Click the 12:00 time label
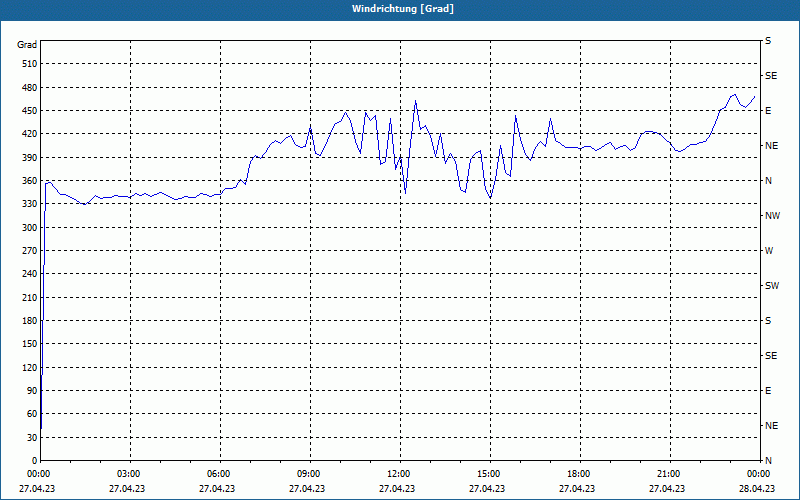Image resolution: width=800 pixels, height=500 pixels. coord(399,474)
